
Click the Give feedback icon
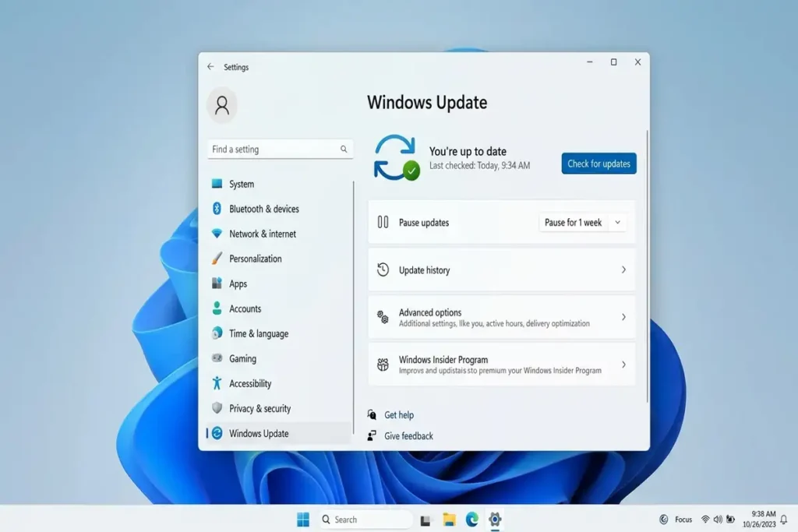point(372,435)
